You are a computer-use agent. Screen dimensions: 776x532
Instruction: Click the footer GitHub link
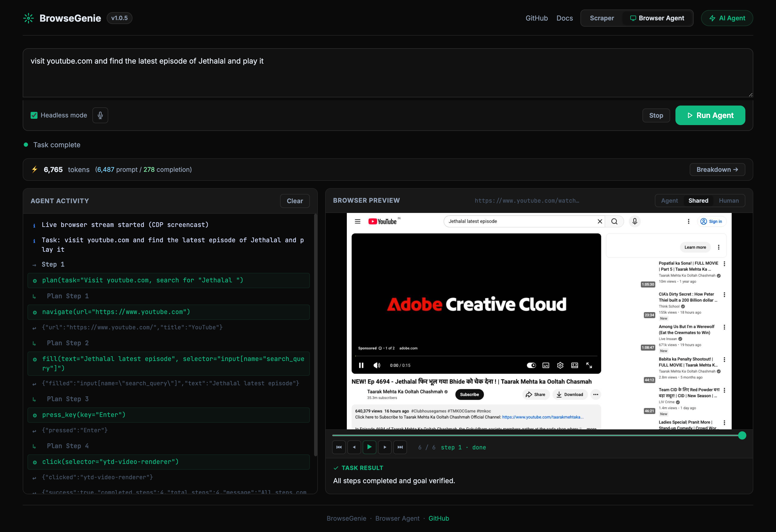(x=438, y=518)
